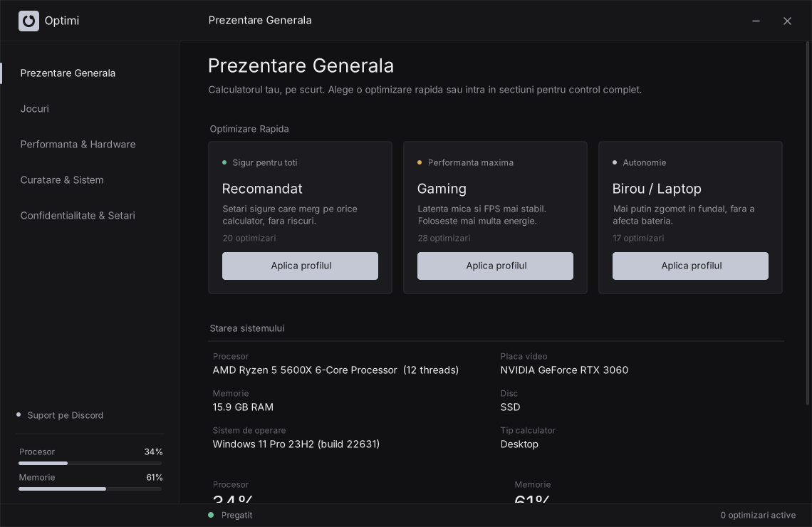Click the SSD disk value
The image size is (812, 527).
[510, 407]
